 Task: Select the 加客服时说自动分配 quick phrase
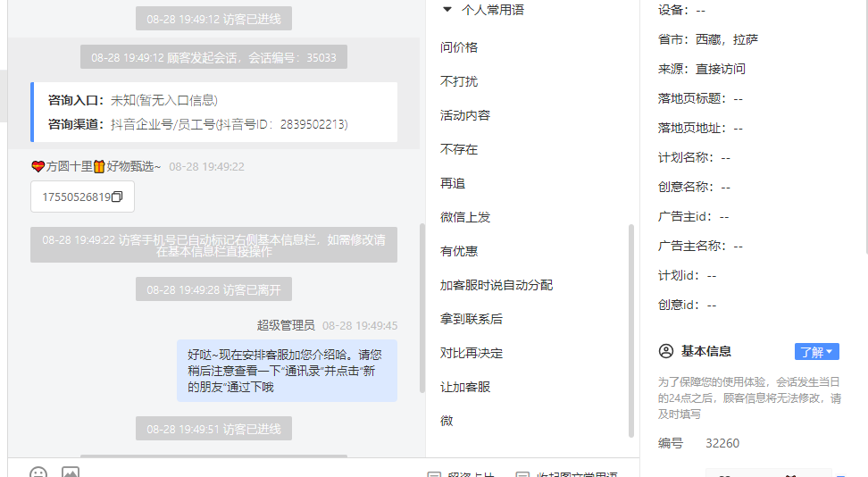pos(497,285)
